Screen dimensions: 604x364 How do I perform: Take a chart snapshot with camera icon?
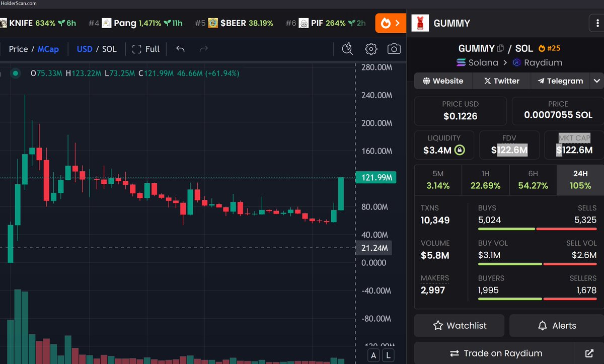point(394,49)
